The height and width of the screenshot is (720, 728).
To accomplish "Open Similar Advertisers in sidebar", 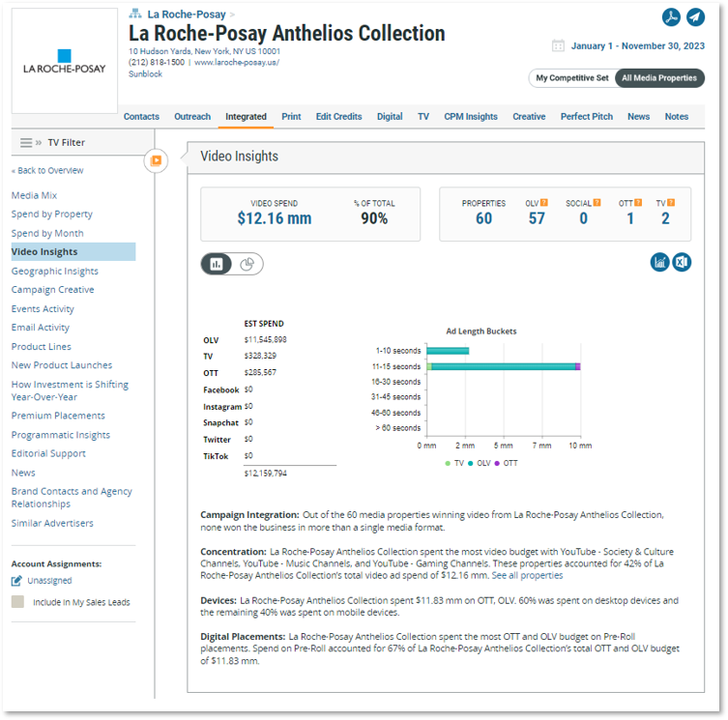I will (x=52, y=523).
